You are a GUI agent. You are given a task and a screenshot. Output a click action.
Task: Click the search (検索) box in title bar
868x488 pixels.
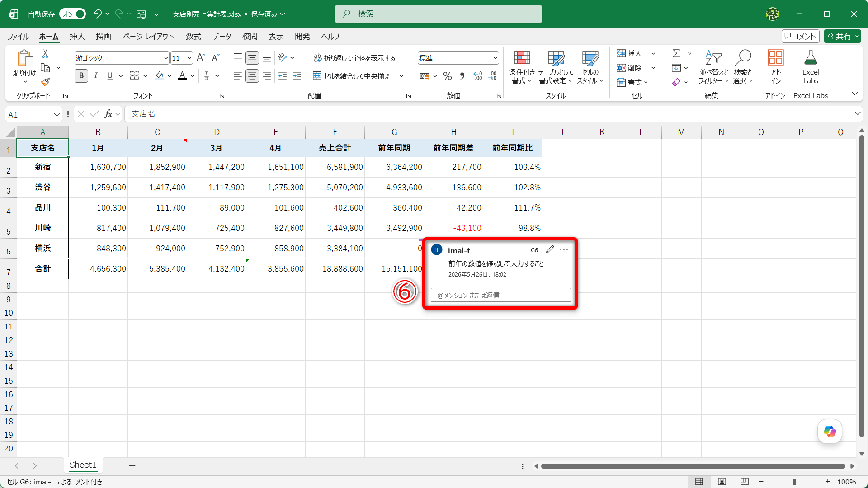point(438,14)
